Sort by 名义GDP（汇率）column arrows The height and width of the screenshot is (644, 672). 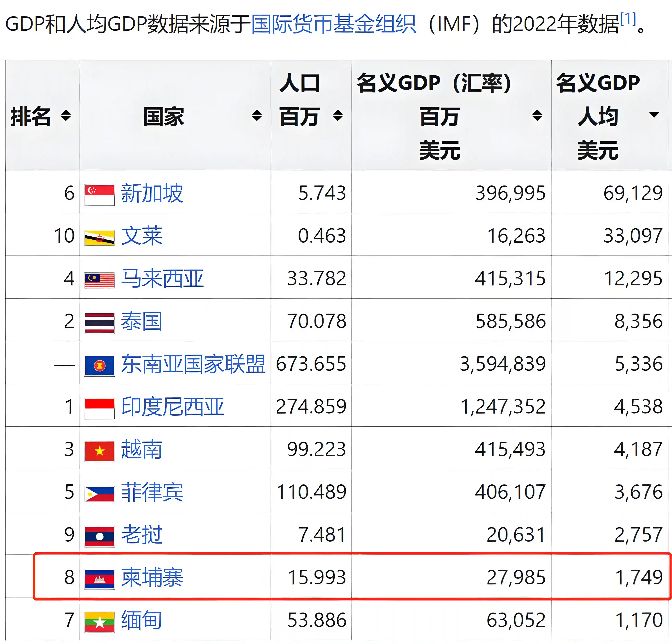tap(537, 115)
